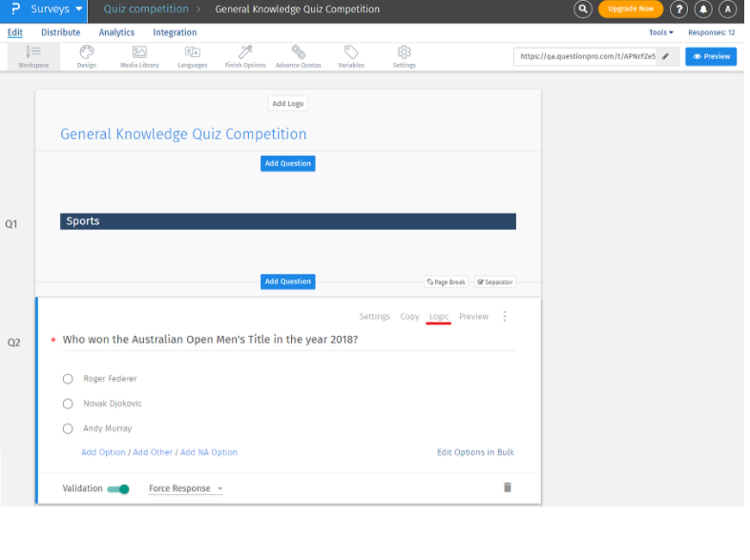Click the Andy Murray answer text

click(x=108, y=428)
